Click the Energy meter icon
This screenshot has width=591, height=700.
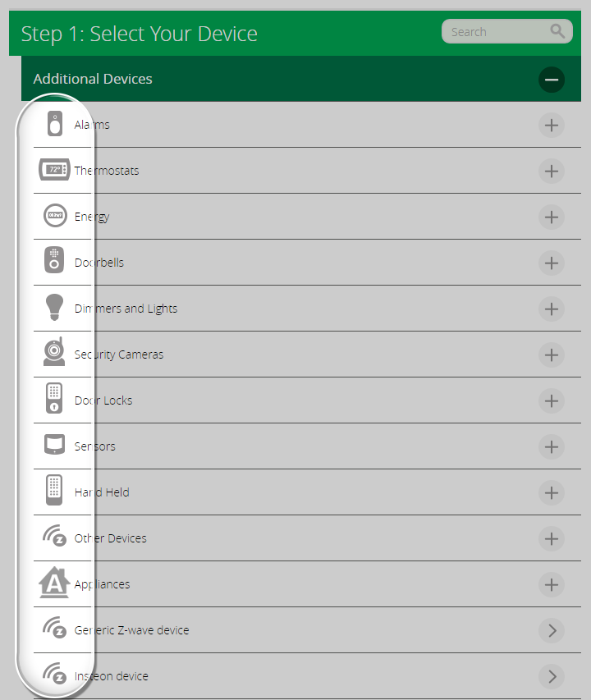55,216
